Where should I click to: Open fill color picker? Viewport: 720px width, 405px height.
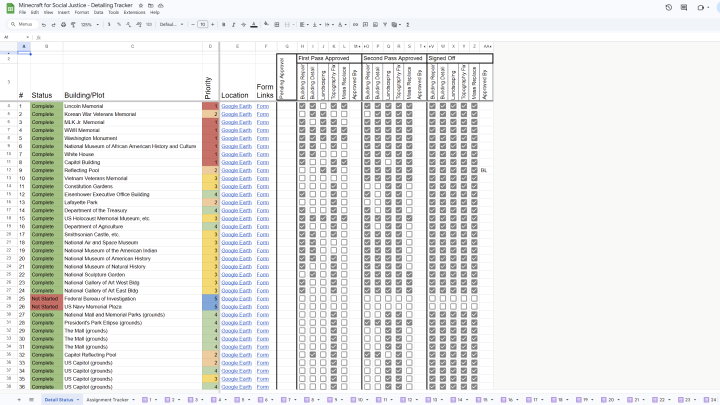pyautogui.click(x=266, y=24)
